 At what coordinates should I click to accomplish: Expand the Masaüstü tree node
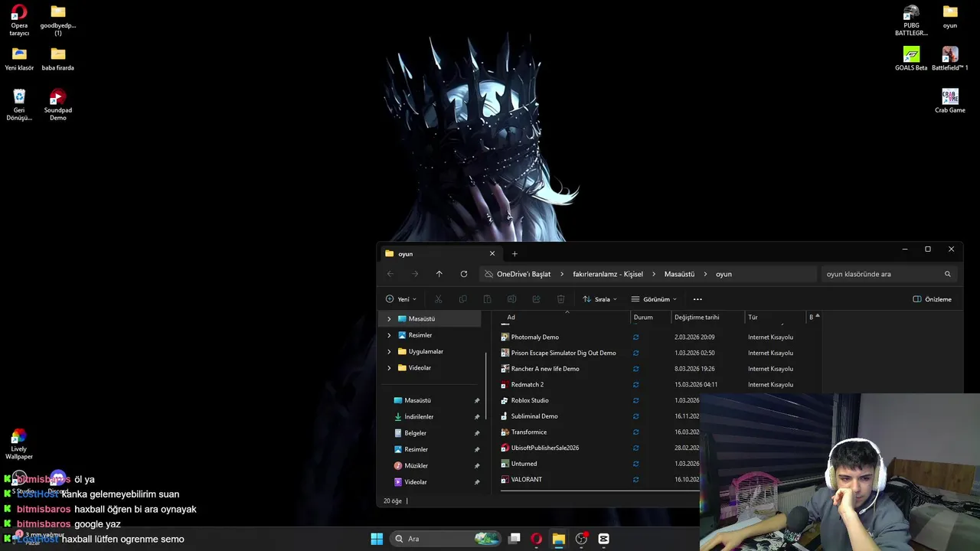389,318
